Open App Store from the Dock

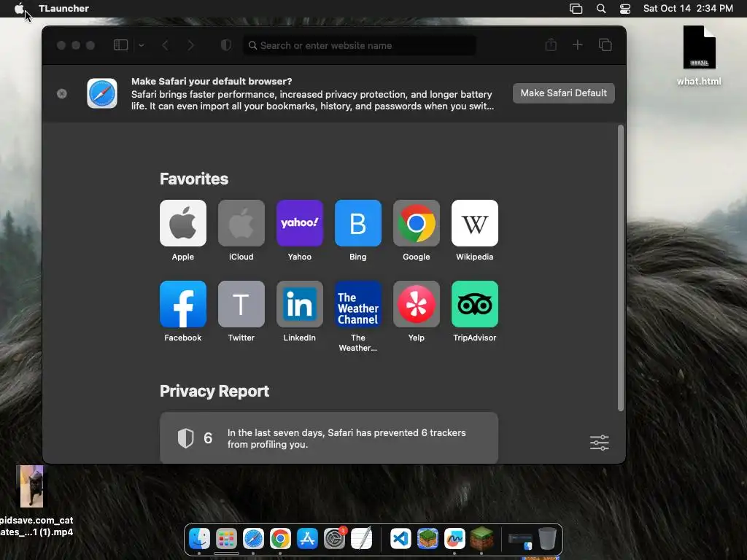[307, 539]
